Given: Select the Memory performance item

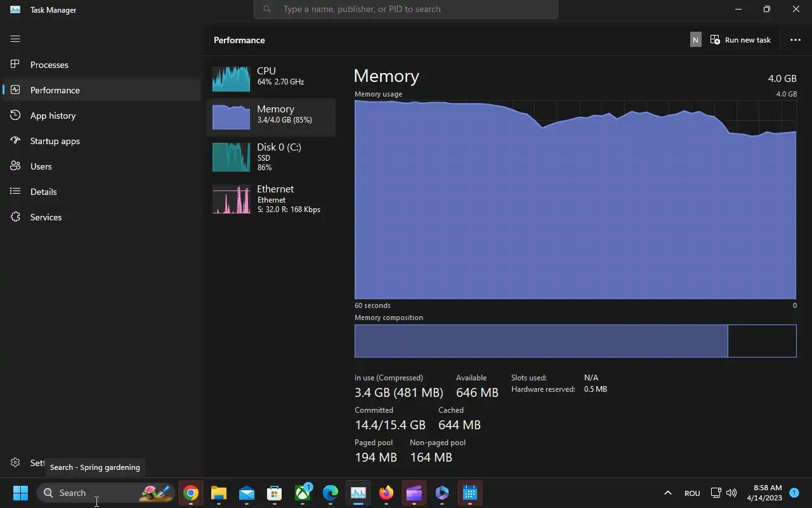Looking at the screenshot, I should coord(271,117).
